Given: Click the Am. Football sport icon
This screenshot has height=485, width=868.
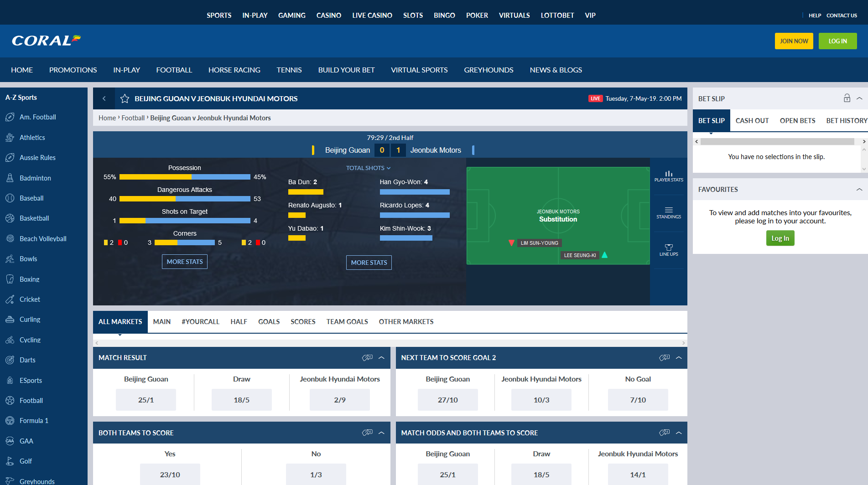Looking at the screenshot, I should 10,117.
